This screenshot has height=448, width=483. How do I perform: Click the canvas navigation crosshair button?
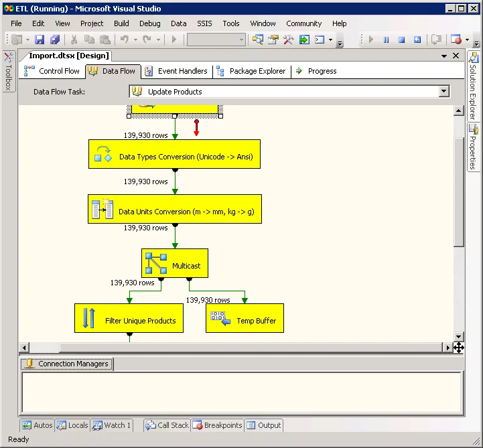coord(459,348)
